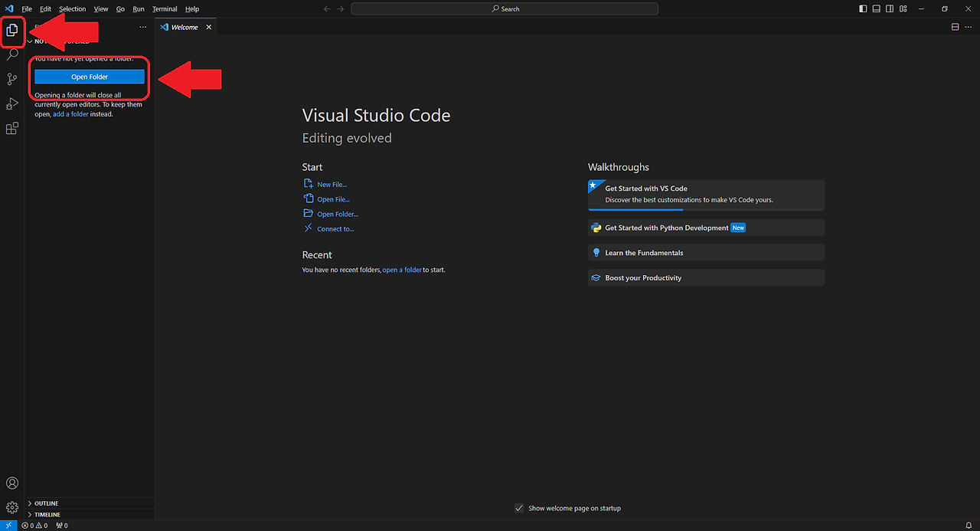Click the ports forwarded indicator showing 0
This screenshot has height=531, width=980.
click(61, 526)
